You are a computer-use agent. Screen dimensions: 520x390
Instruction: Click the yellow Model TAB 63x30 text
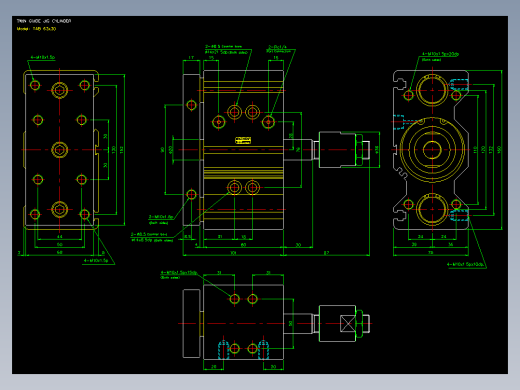(x=36, y=29)
